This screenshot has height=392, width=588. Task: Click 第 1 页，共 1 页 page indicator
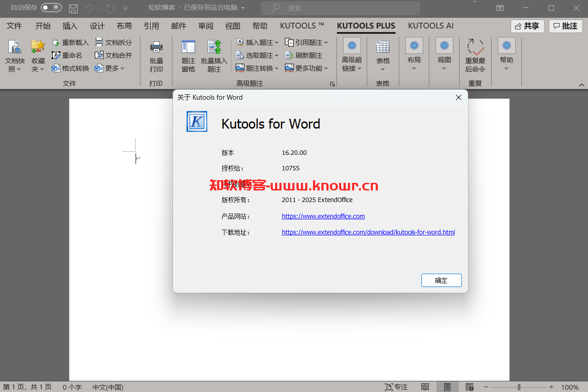pyautogui.click(x=28, y=387)
